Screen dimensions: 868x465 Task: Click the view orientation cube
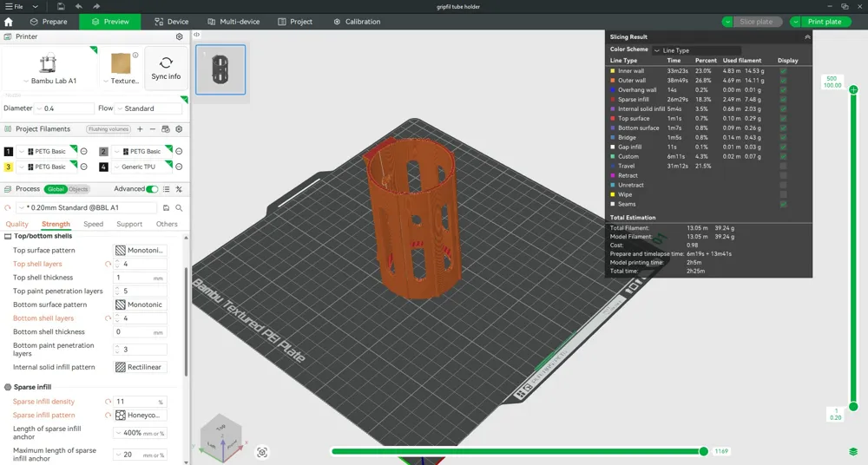pyautogui.click(x=221, y=437)
